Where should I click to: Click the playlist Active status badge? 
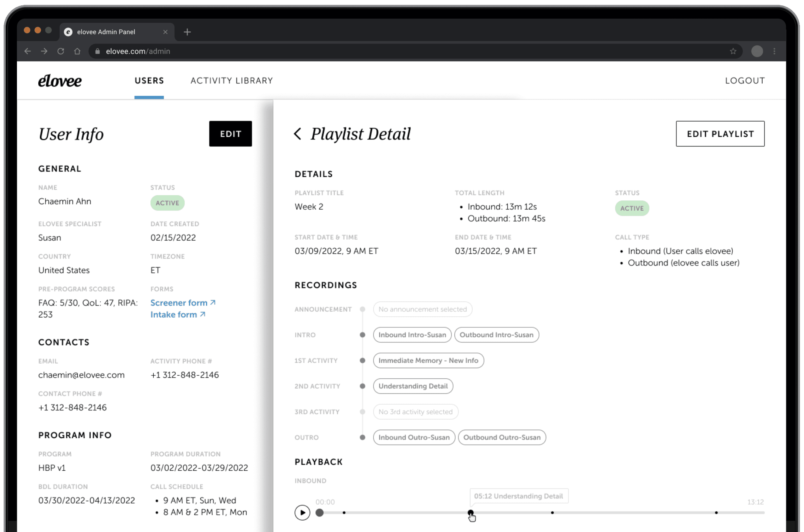pyautogui.click(x=632, y=208)
